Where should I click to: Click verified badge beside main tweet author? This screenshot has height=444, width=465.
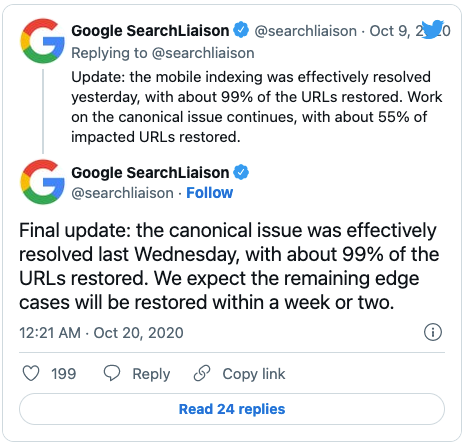click(241, 172)
